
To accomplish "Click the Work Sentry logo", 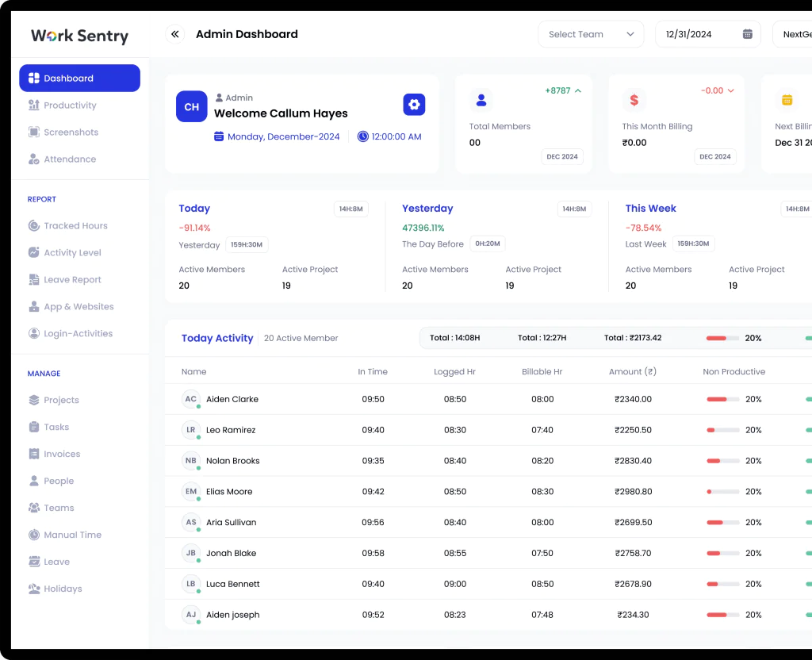I will (x=79, y=36).
